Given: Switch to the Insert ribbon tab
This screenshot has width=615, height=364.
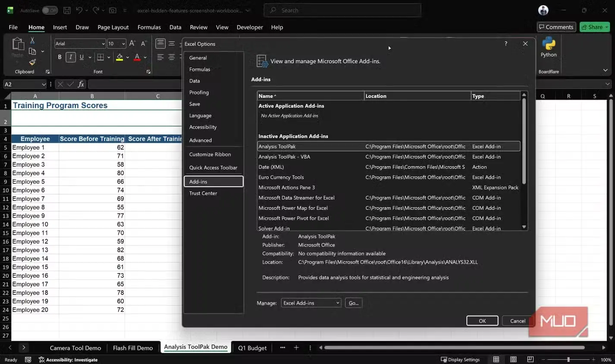Looking at the screenshot, I should click(60, 27).
